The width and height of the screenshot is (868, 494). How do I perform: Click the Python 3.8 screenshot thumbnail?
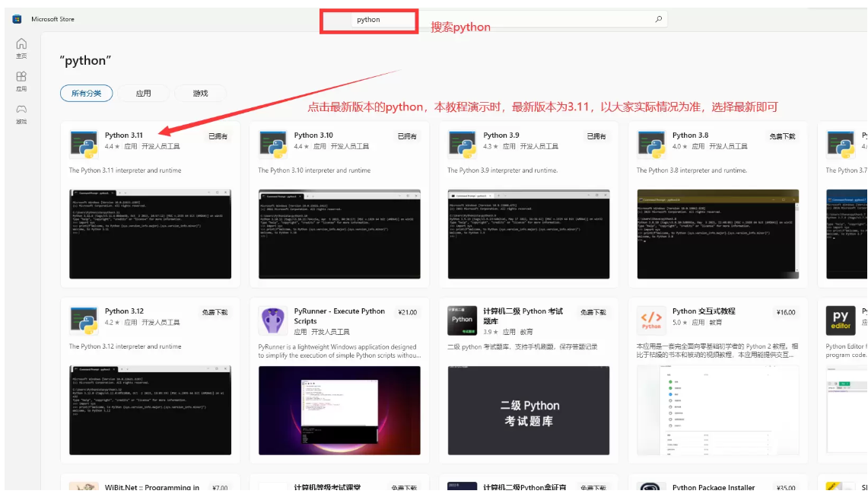718,234
